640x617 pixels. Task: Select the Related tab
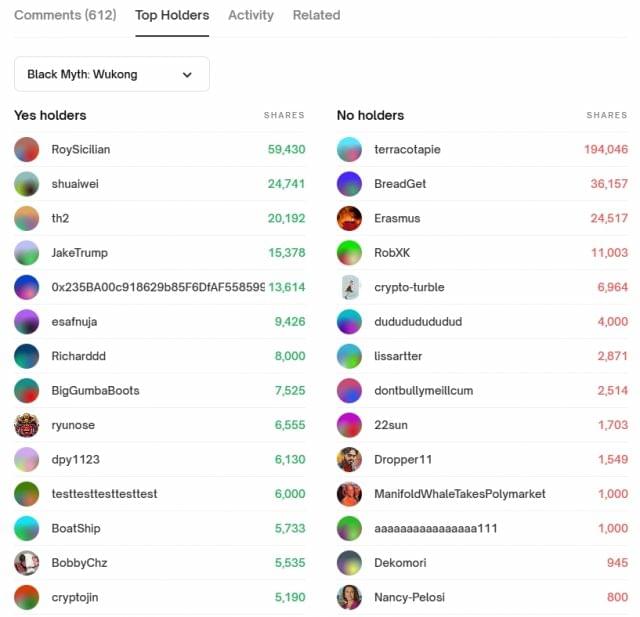316,15
